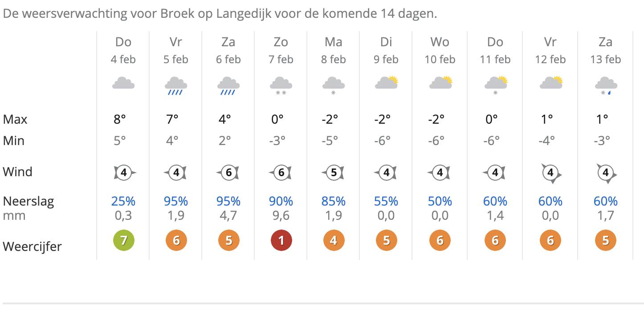The width and height of the screenshot is (644, 315).
Task: Click the snow cloud with sun icon for Thursday 11 feb
Action: pos(496,85)
